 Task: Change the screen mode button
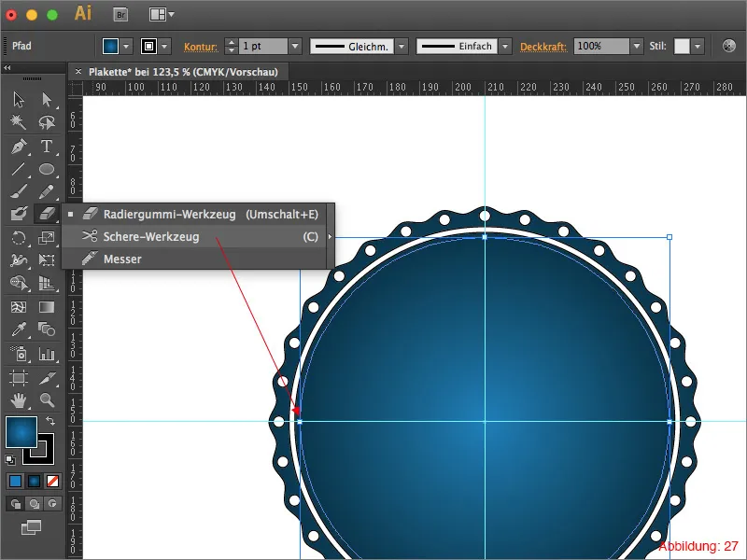31,527
